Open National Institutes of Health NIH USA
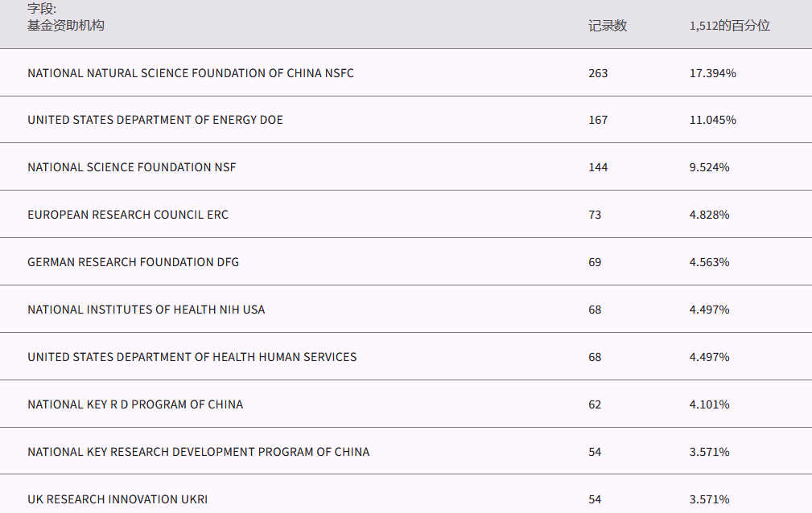 146,310
